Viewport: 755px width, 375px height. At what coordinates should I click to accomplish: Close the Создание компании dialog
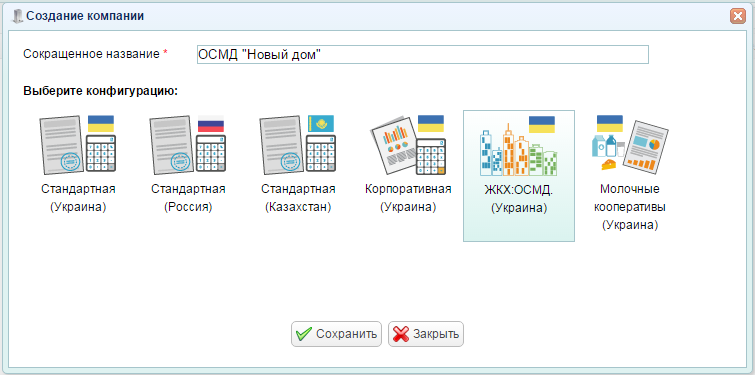[x=737, y=16]
